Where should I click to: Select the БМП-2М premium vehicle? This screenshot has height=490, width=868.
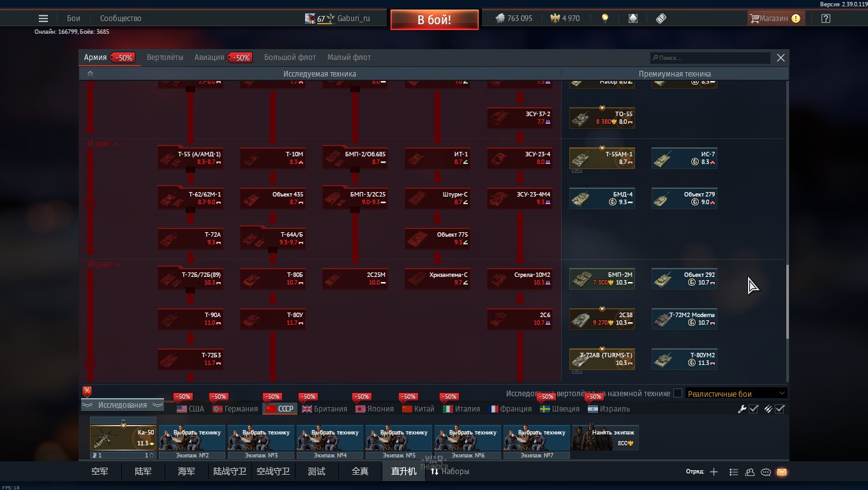pos(602,279)
